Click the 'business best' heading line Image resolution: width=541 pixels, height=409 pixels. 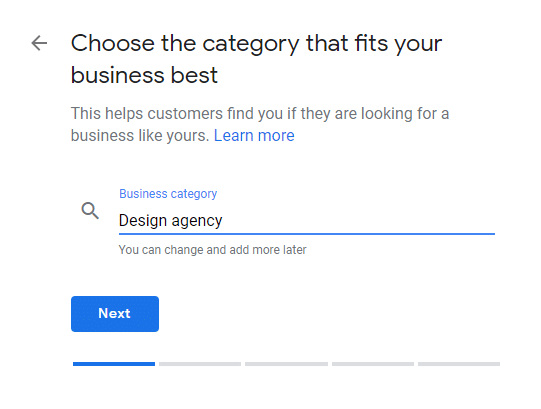[144, 75]
